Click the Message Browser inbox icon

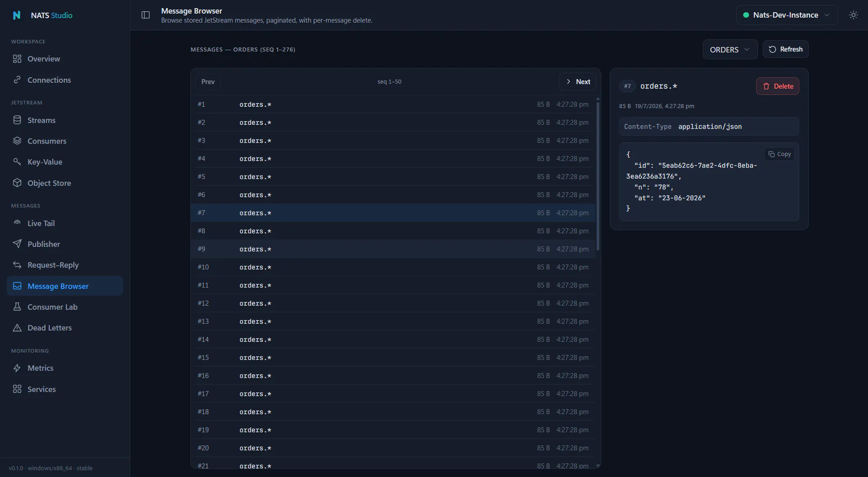click(17, 286)
